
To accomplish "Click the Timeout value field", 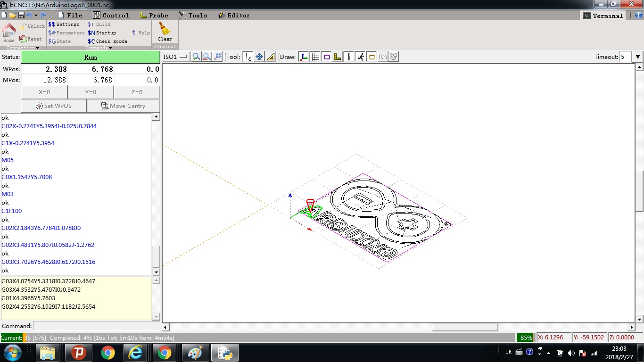I will (x=626, y=57).
